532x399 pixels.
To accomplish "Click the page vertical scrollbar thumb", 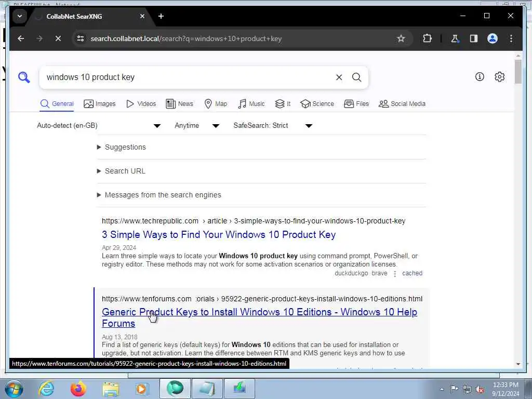I will pyautogui.click(x=518, y=72).
